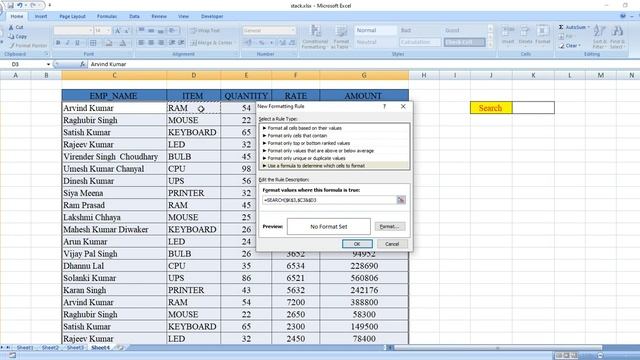Click the Merge & Center button

click(211, 42)
